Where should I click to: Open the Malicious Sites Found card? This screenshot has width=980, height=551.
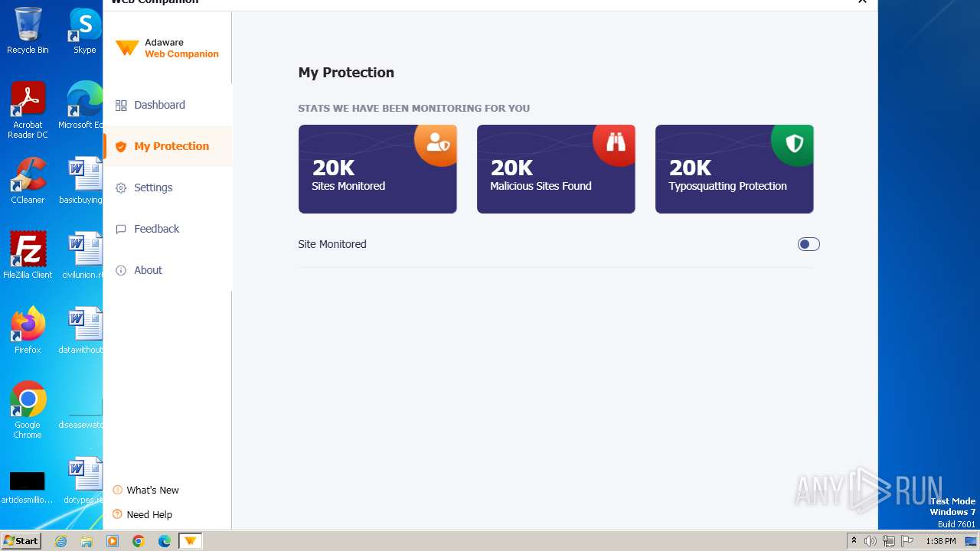pos(556,169)
